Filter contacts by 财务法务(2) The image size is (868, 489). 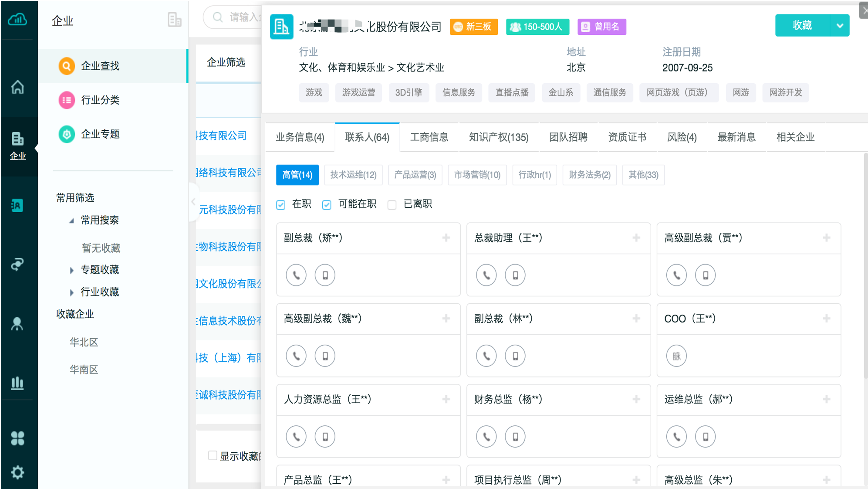(590, 175)
